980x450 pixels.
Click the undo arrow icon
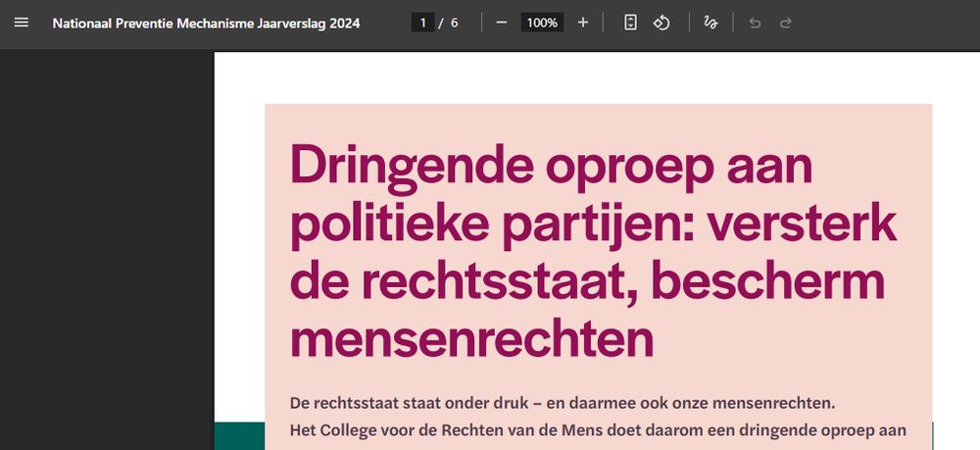[755, 24]
